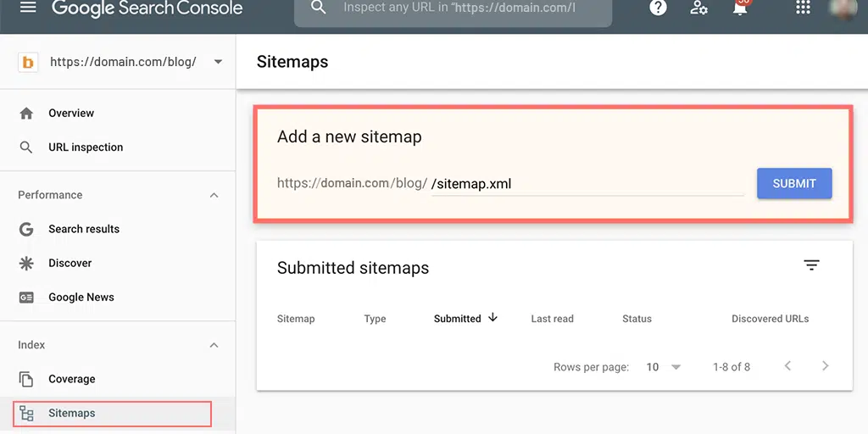Click the Overview home icon

[26, 114]
